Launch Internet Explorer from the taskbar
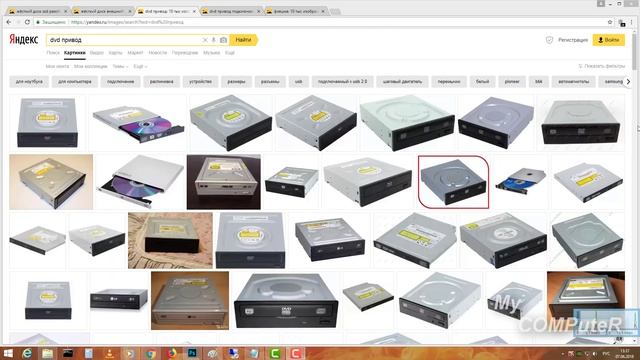The width and height of the screenshot is (640, 360). point(27,353)
